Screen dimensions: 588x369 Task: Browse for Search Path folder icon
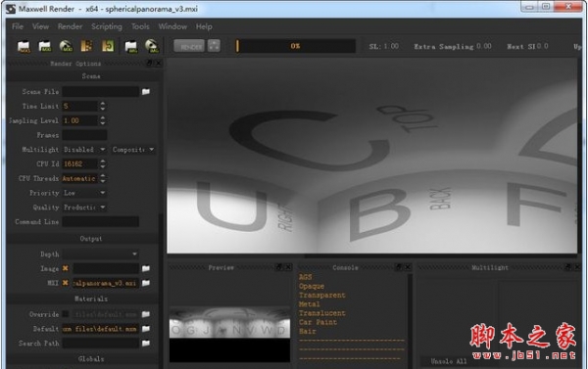coord(146,343)
